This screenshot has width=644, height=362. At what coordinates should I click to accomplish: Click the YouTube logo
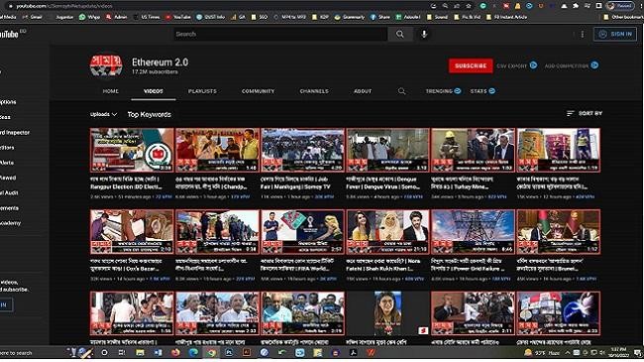pyautogui.click(x=10, y=34)
